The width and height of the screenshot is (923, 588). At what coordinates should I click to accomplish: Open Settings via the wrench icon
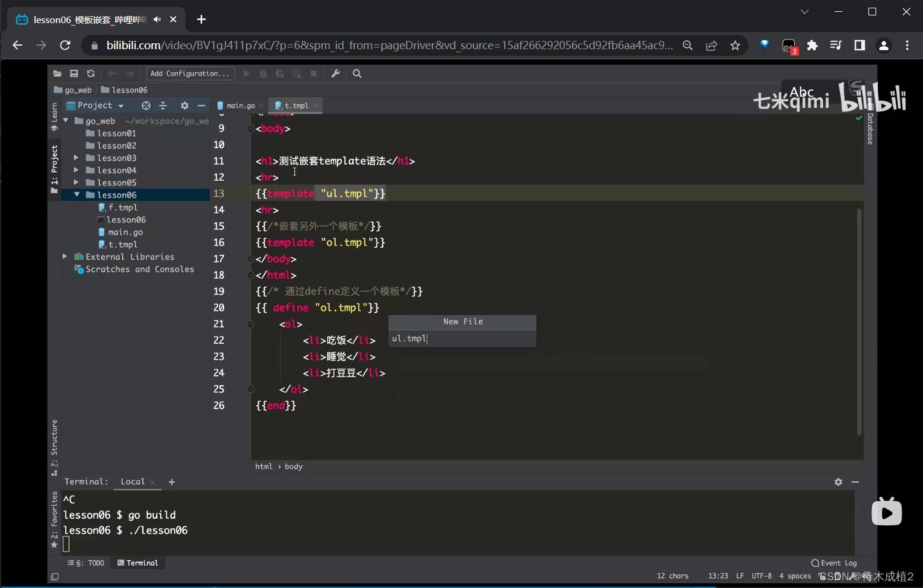pyautogui.click(x=335, y=73)
